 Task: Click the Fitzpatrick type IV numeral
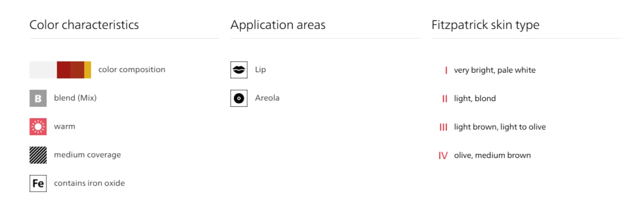[443, 156]
